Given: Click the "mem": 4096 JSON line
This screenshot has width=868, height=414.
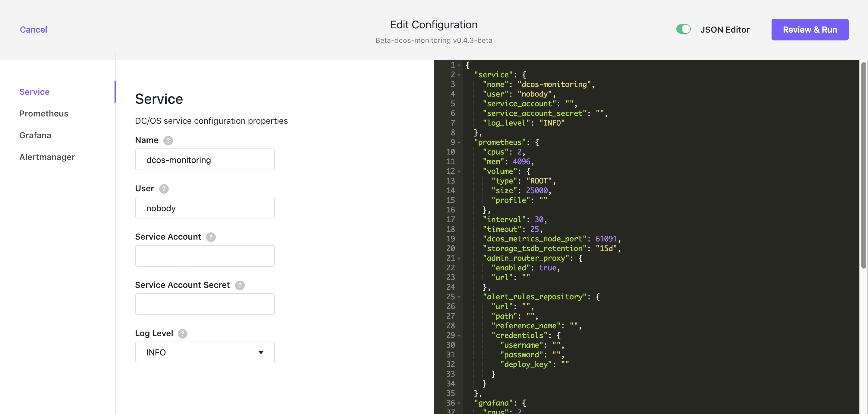Looking at the screenshot, I should (508, 162).
